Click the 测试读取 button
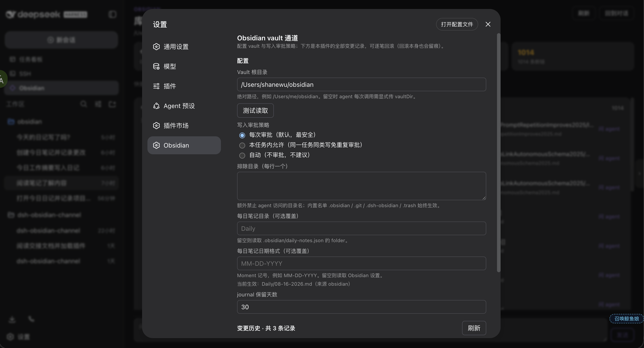 [255, 111]
